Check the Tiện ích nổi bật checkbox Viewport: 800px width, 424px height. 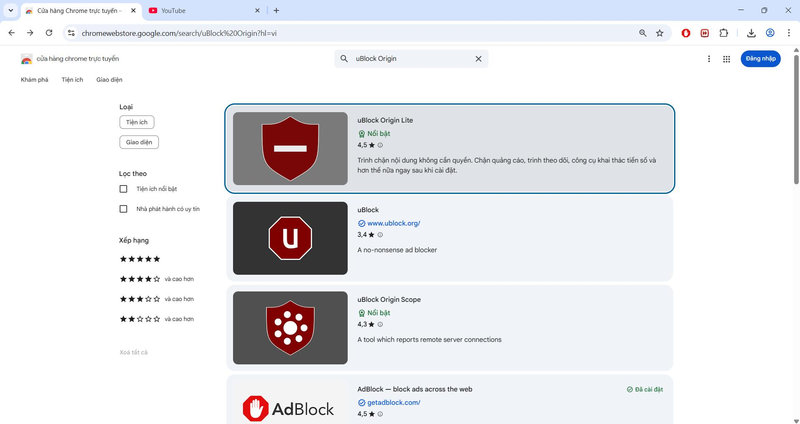123,189
